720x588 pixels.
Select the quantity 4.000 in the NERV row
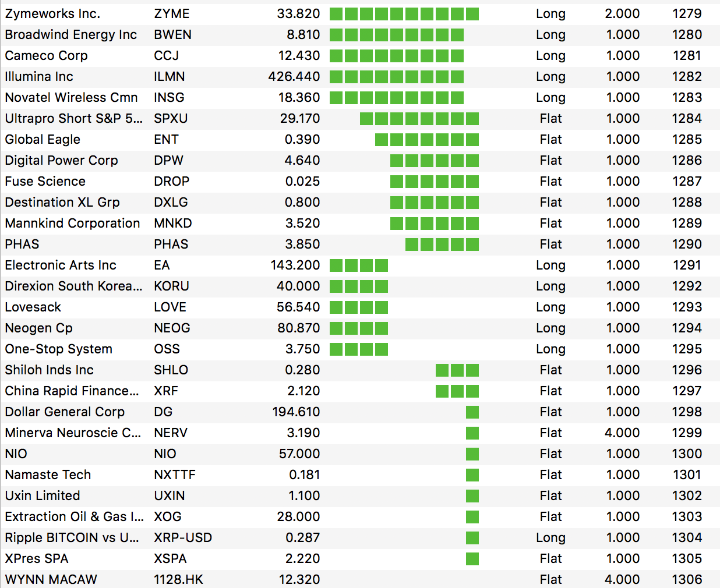point(622,433)
